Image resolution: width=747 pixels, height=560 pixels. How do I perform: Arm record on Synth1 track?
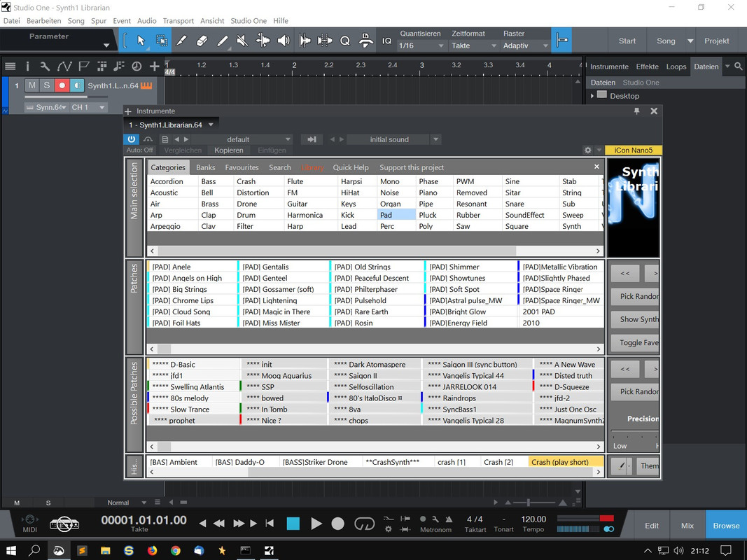pos(62,85)
